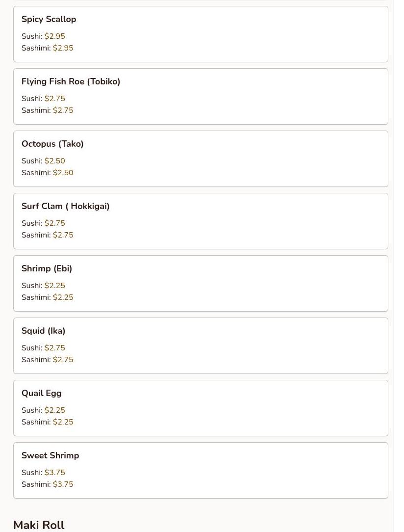Select the Squid sashimi price $2.75

click(x=63, y=360)
